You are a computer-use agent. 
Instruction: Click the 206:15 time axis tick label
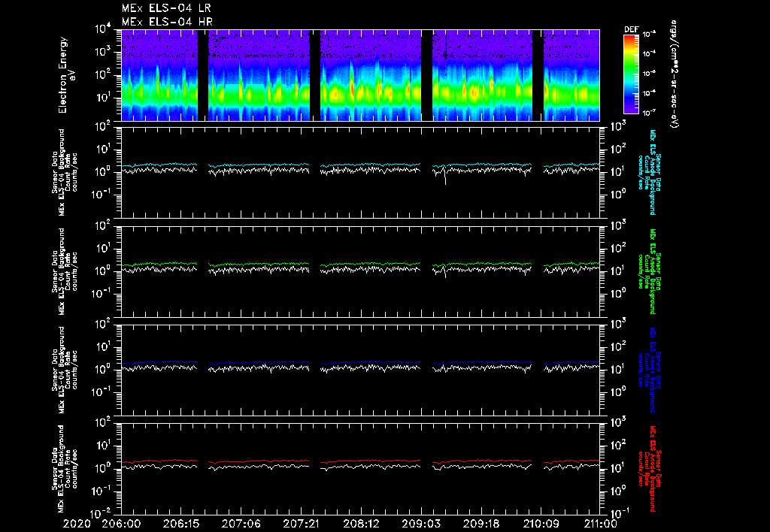pos(180,524)
